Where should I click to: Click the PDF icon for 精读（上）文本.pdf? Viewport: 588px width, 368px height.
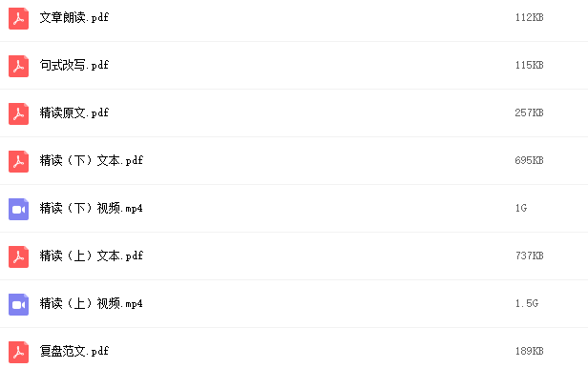coord(19,256)
